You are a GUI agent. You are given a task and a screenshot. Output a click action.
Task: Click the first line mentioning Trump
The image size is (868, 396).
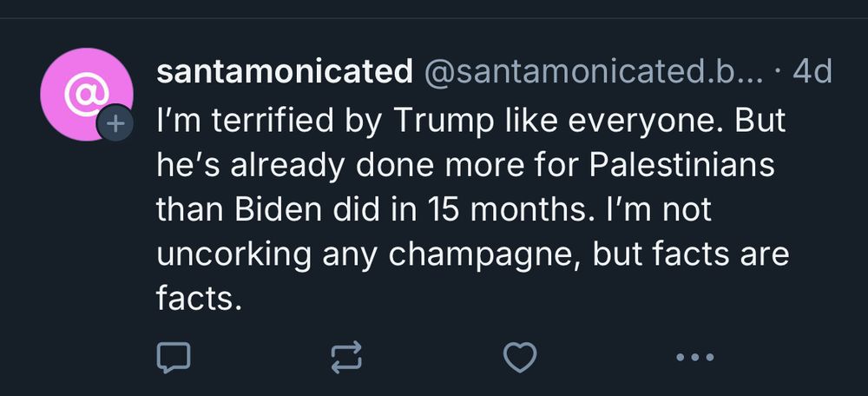[x=469, y=120]
